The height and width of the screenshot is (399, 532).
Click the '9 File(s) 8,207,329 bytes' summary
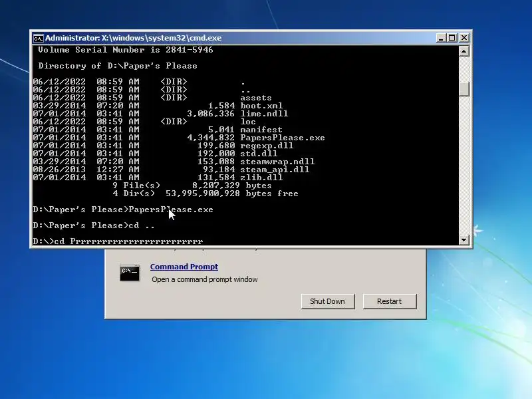pyautogui.click(x=192, y=186)
